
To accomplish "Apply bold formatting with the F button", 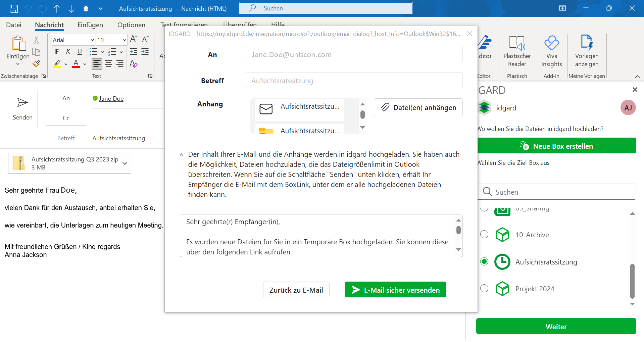I will pos(57,51).
